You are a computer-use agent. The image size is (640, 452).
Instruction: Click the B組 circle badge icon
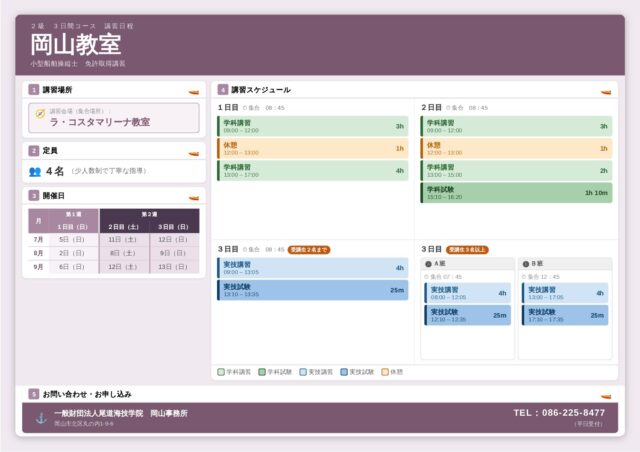click(x=526, y=264)
